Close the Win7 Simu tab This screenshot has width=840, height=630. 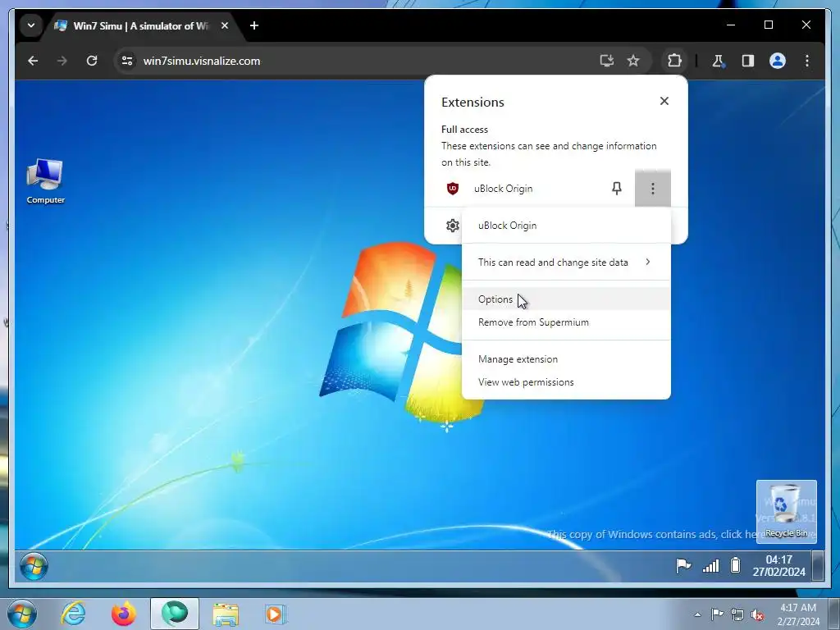[x=225, y=25]
